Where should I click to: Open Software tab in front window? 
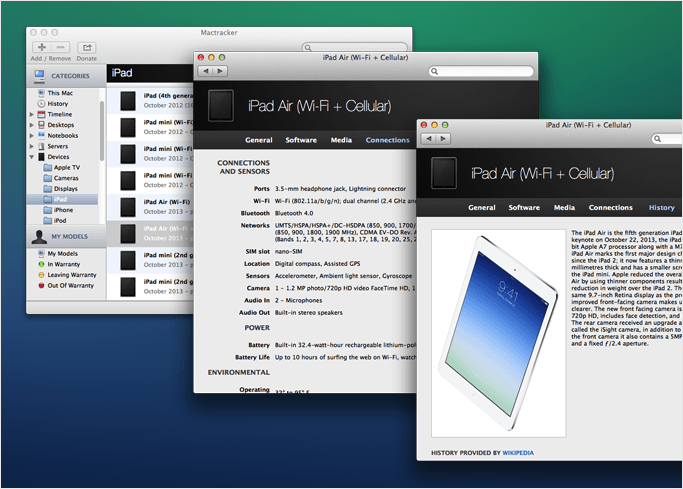524,208
